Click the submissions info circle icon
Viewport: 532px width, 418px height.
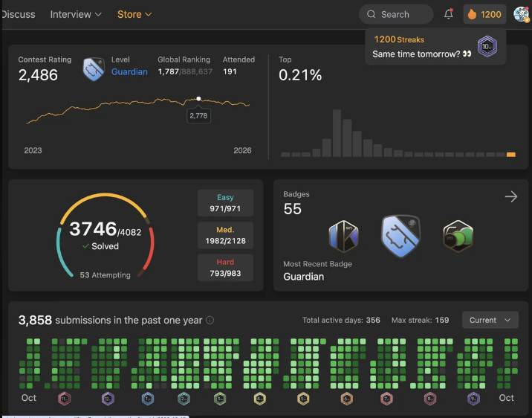(x=210, y=321)
